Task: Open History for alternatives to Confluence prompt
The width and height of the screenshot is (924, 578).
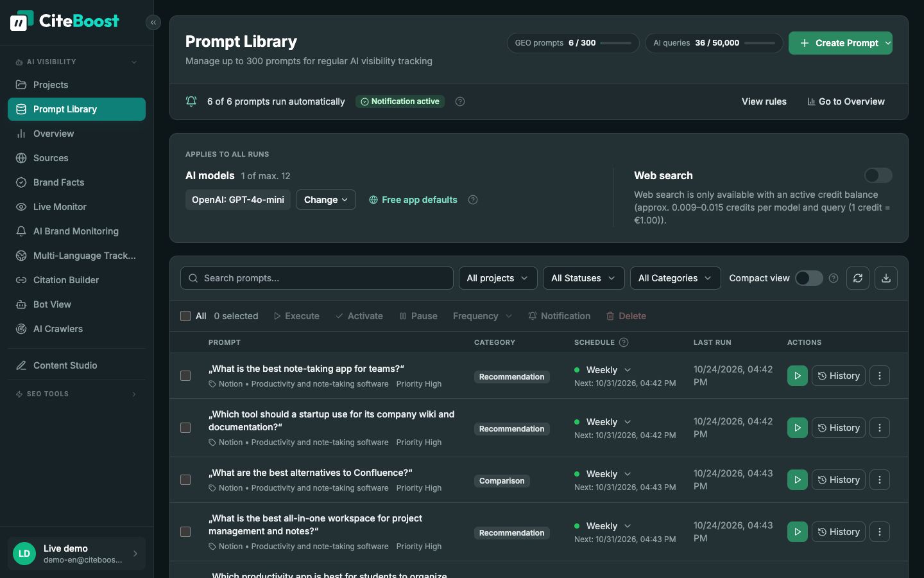Action: [839, 480]
